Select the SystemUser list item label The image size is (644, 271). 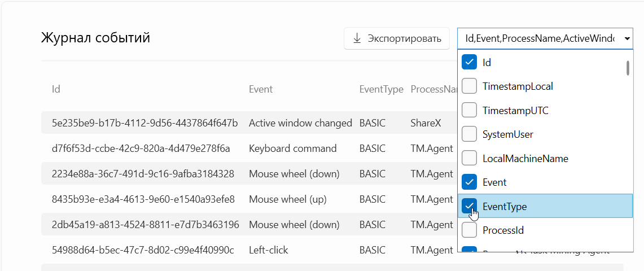click(508, 134)
